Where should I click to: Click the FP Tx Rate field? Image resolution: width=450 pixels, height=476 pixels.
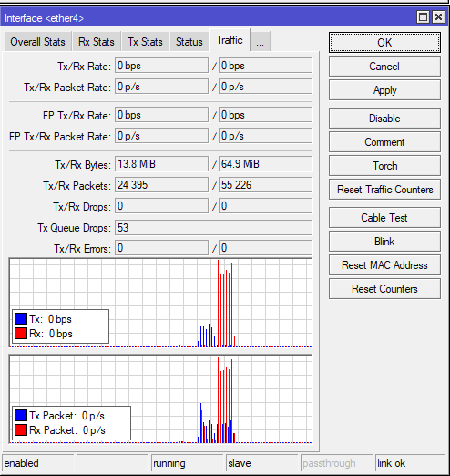coord(161,115)
